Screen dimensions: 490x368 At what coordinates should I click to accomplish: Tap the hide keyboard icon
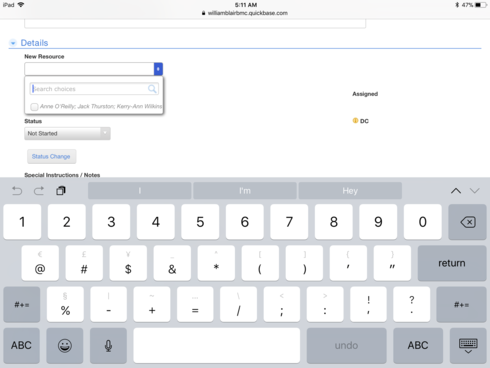468,346
